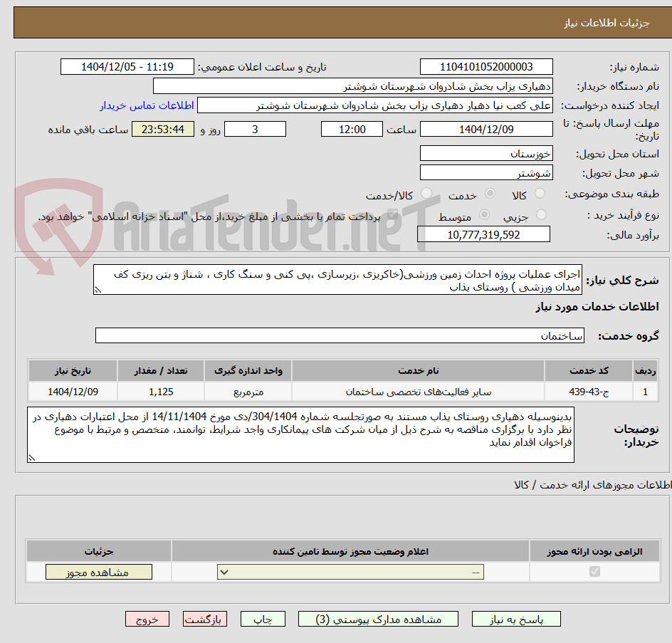Click the resize grip of شرح کلی نیاز

pyautogui.click(x=98, y=291)
